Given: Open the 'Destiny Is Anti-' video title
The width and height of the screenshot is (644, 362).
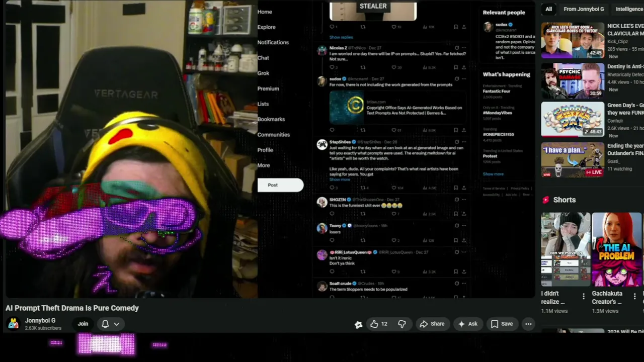Looking at the screenshot, I should [625, 66].
